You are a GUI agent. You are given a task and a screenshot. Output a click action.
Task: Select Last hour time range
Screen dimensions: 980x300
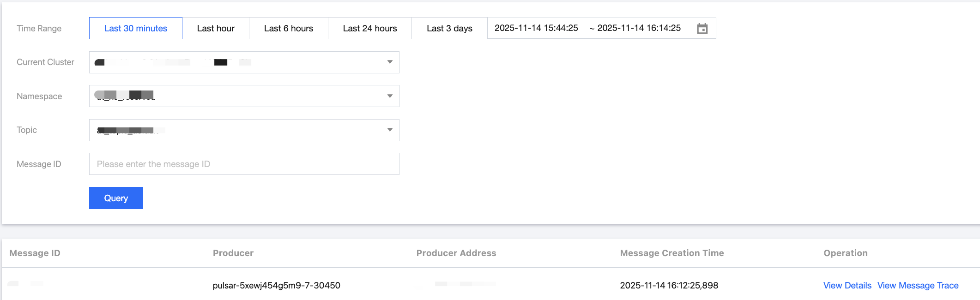coord(216,29)
